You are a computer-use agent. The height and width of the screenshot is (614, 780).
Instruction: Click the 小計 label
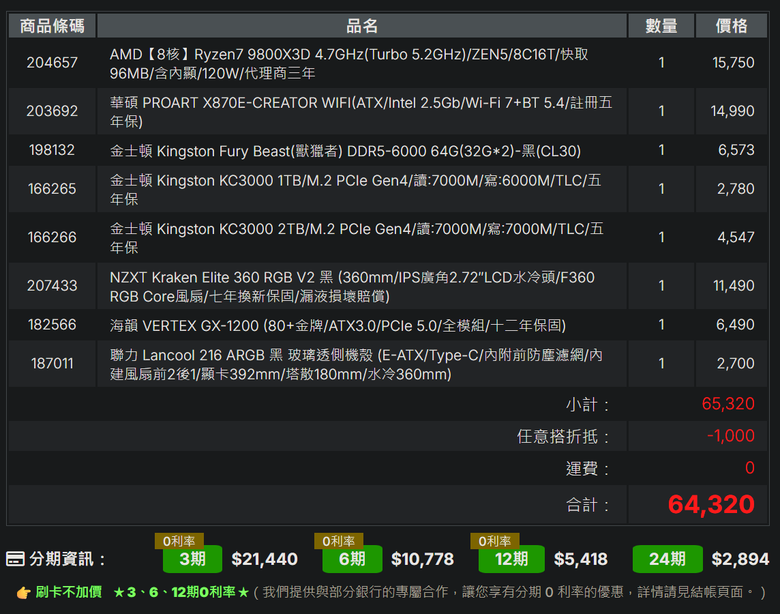[587, 405]
